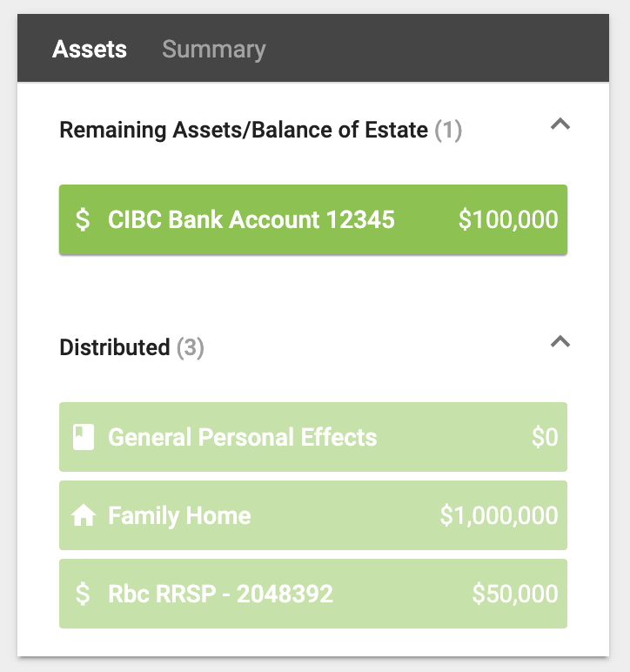Click the (3) count next to Distributed

[x=191, y=347]
